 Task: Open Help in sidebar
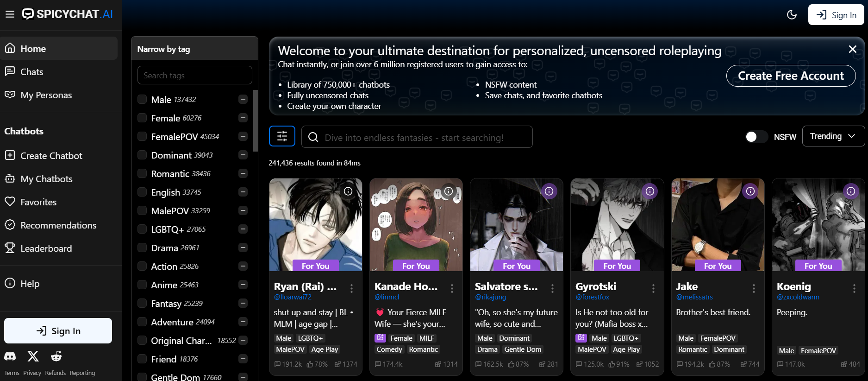(59, 283)
